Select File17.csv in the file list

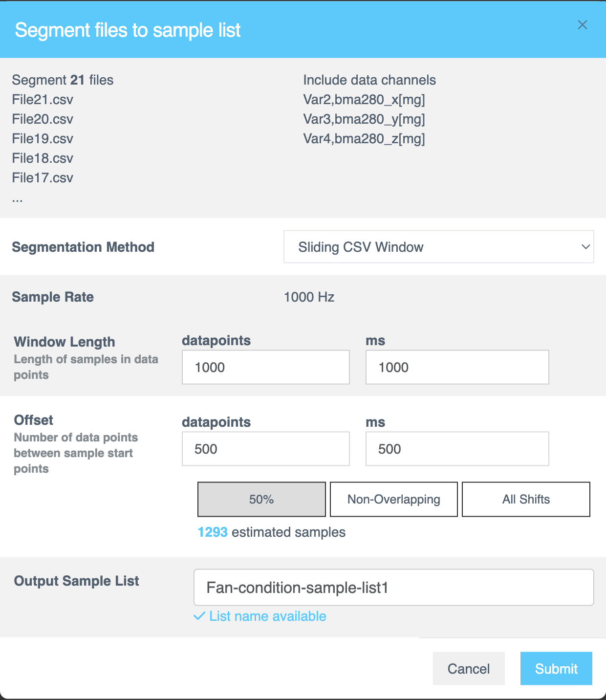point(43,177)
